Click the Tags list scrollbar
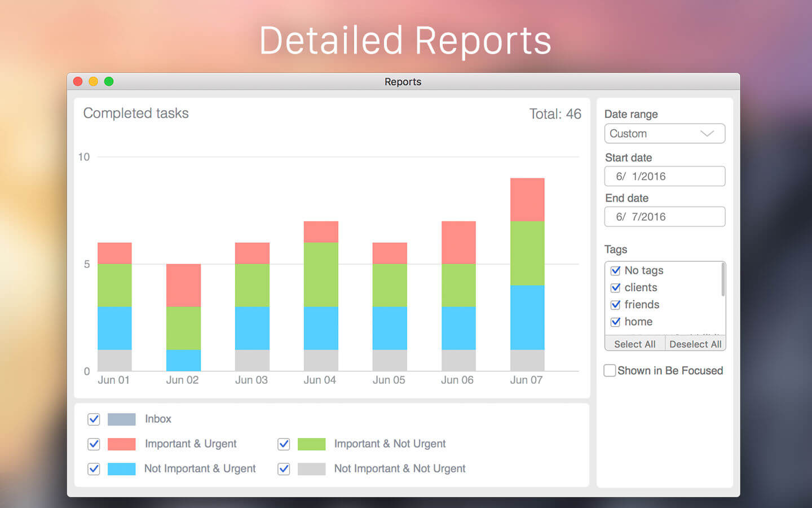Viewport: 812px width, 508px height. tap(723, 279)
